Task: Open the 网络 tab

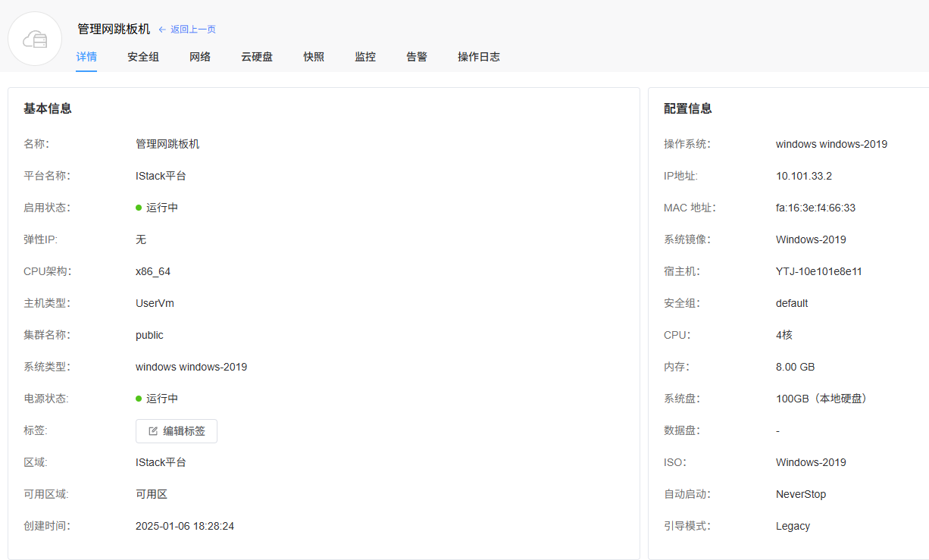Action: tap(200, 57)
